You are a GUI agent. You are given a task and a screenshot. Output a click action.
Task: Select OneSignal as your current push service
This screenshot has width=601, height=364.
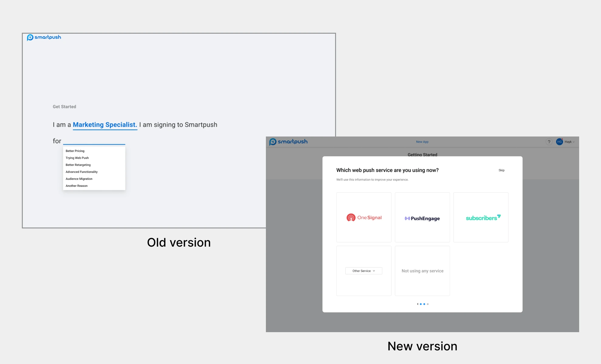[x=364, y=217]
